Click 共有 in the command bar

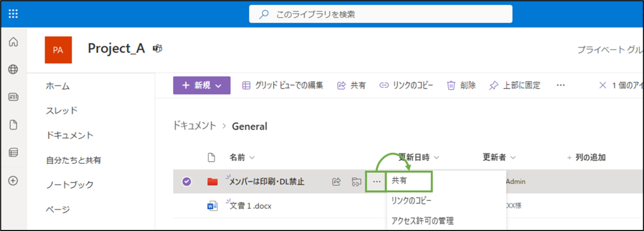pyautogui.click(x=351, y=85)
